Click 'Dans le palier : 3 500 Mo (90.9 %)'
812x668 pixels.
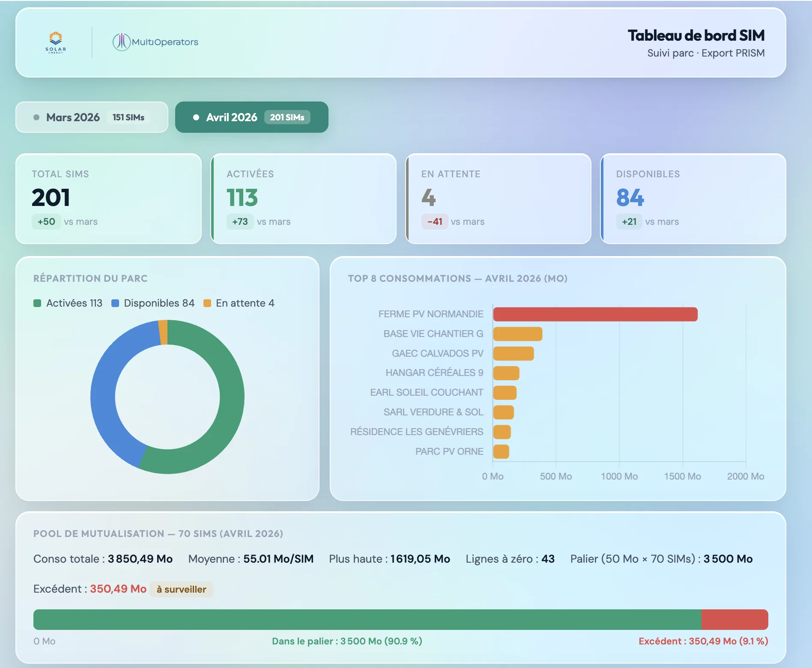click(347, 641)
